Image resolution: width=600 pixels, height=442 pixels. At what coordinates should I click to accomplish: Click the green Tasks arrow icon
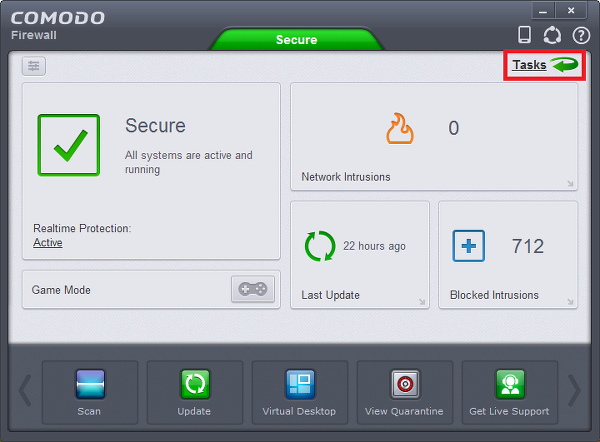[564, 64]
